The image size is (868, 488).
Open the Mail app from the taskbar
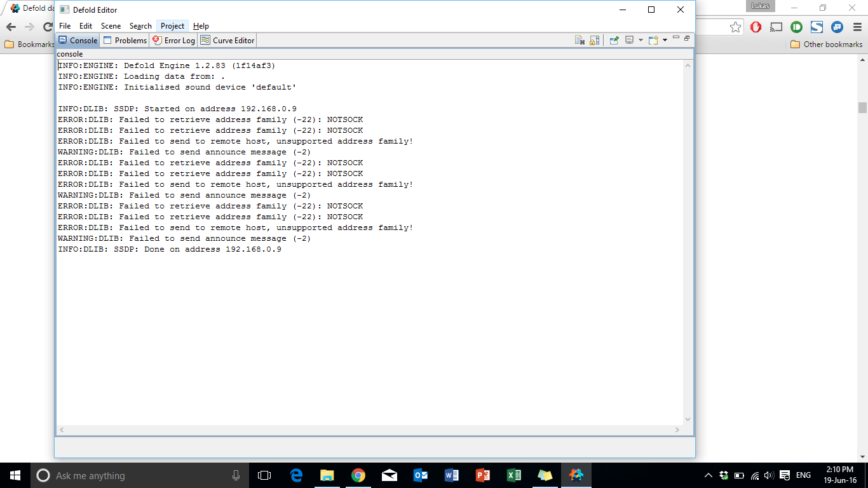tap(390, 475)
